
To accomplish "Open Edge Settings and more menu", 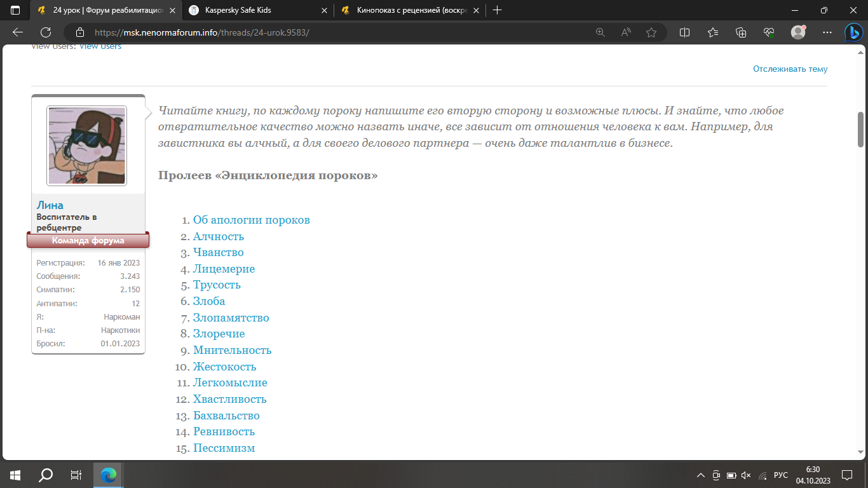I will pyautogui.click(x=827, y=32).
